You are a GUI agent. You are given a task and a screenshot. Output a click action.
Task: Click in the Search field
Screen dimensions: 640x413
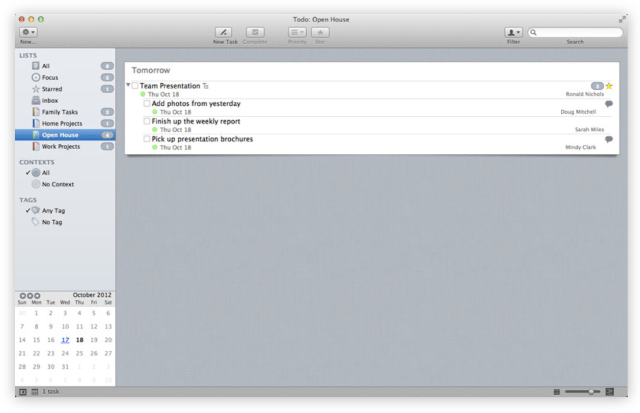[x=579, y=33]
